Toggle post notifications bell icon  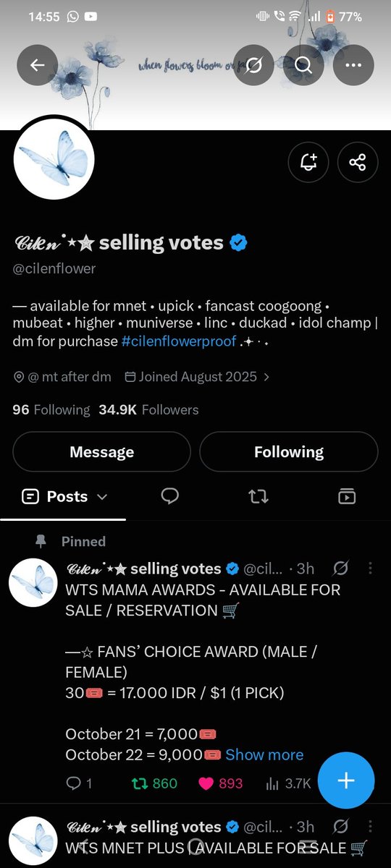pyautogui.click(x=308, y=161)
